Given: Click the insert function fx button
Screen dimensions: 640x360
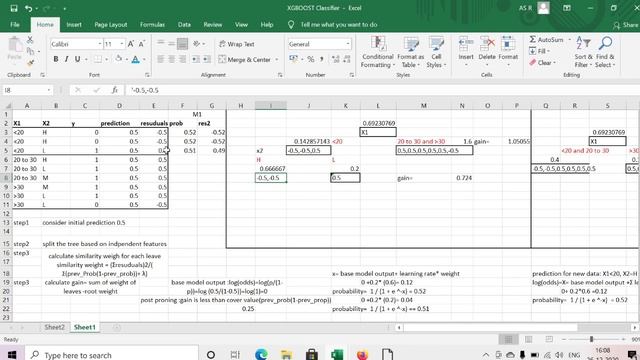Looking at the screenshot, I should [115, 90].
